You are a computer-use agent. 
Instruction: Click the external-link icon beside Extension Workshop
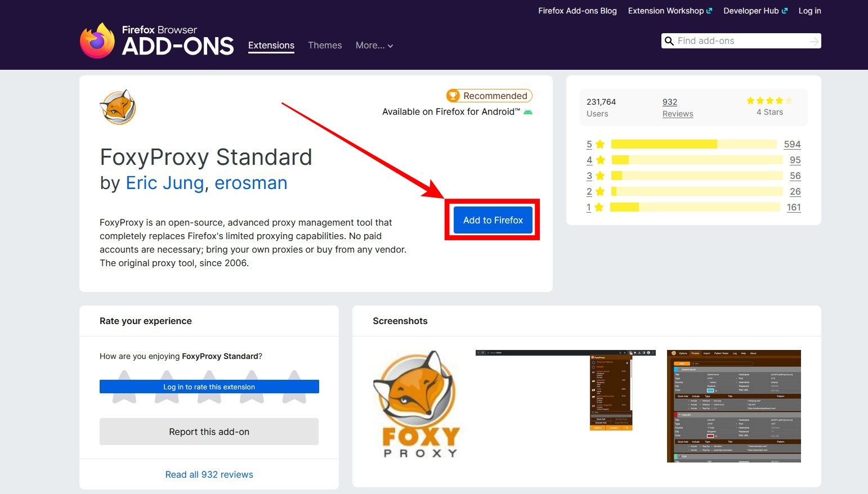click(x=709, y=10)
